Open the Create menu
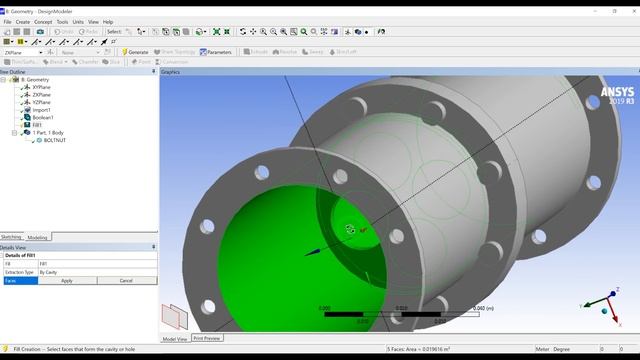 23,22
